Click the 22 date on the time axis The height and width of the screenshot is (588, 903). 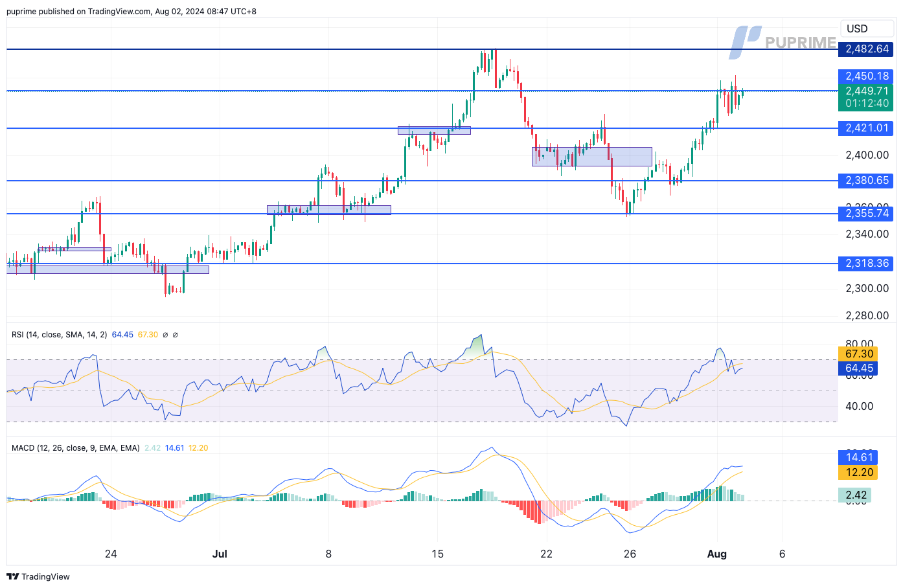click(x=547, y=554)
